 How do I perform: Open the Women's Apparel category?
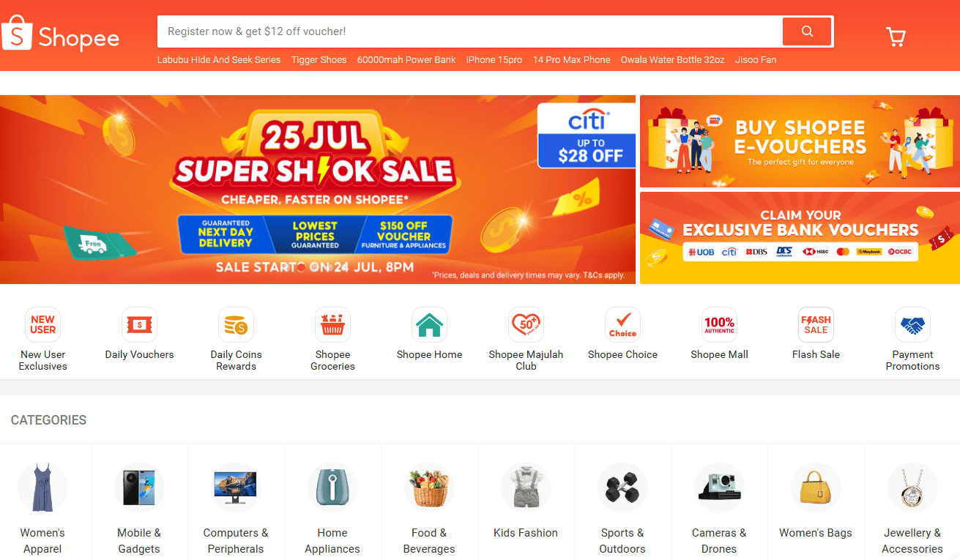tap(42, 507)
